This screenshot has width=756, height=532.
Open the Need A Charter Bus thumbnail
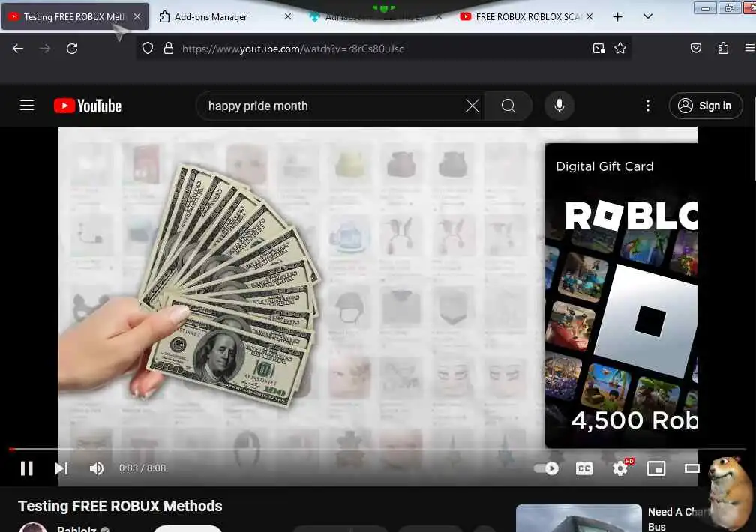click(578, 518)
